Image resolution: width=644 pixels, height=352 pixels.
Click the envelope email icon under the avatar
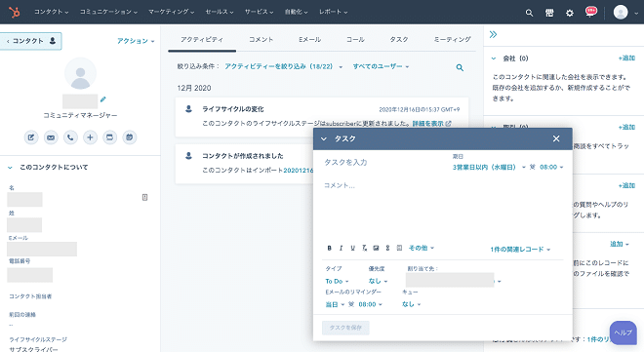click(x=51, y=137)
